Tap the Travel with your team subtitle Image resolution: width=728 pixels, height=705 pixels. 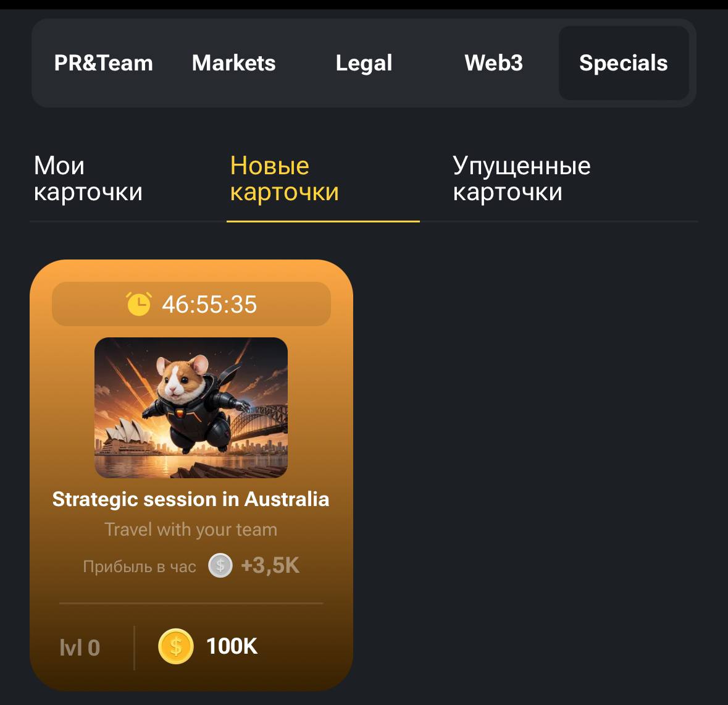pos(191,530)
